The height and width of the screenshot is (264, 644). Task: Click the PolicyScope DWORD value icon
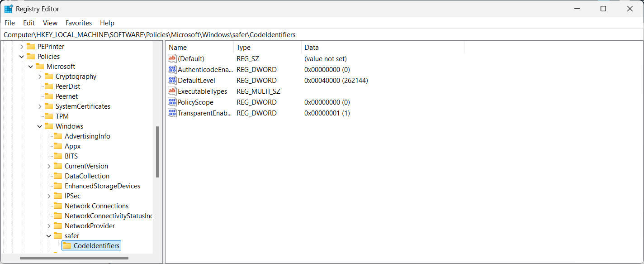click(x=172, y=102)
